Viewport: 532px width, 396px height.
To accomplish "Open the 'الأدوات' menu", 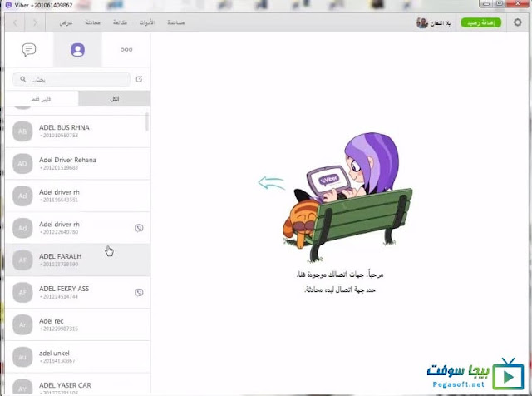I will (147, 22).
